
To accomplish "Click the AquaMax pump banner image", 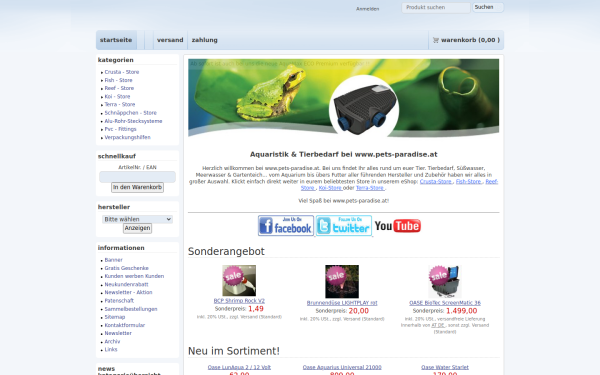I will pyautogui.click(x=344, y=98).
